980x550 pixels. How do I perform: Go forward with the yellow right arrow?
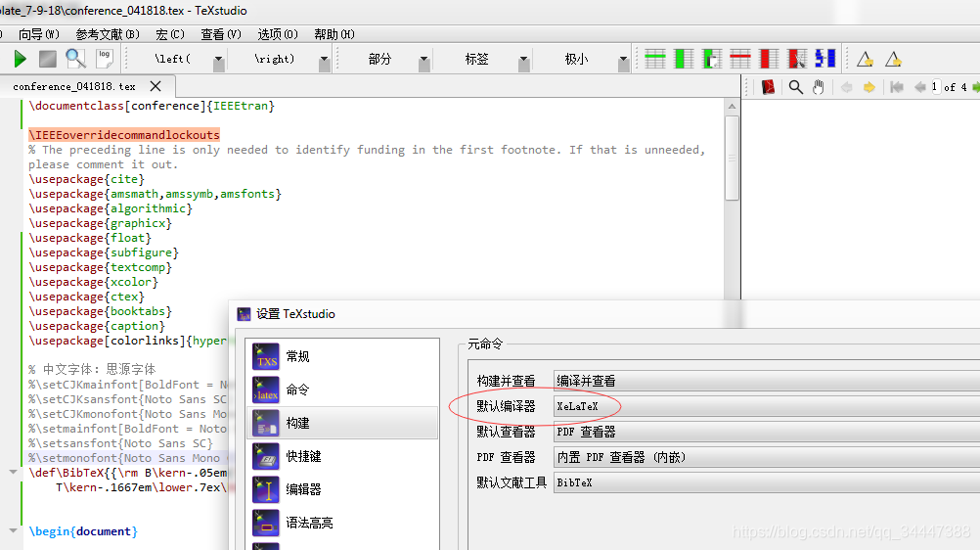pyautogui.click(x=869, y=87)
